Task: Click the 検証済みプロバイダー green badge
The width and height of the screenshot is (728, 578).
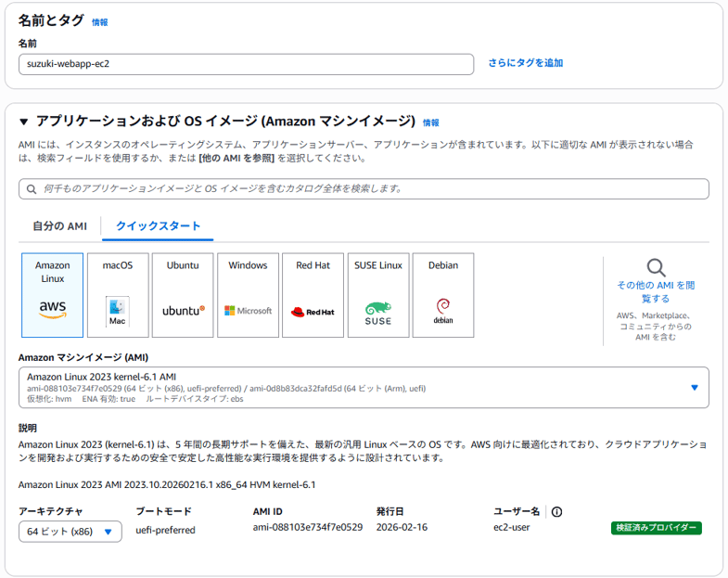Action: 656,528
